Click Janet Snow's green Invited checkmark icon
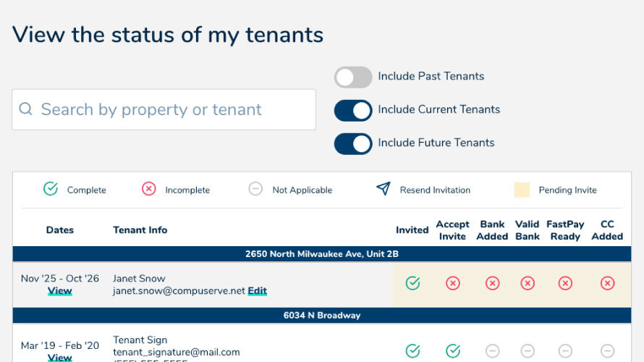The height and width of the screenshot is (362, 644). (412, 283)
